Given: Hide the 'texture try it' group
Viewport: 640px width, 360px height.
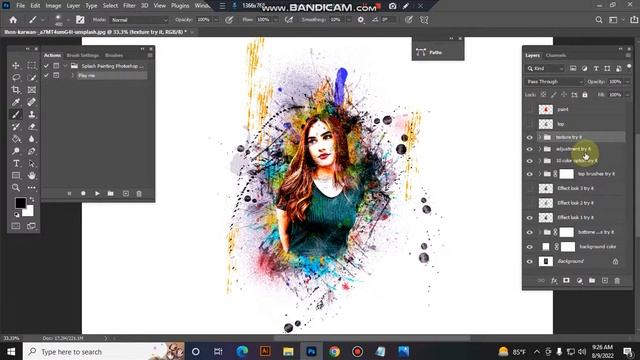Looking at the screenshot, I should pos(529,138).
